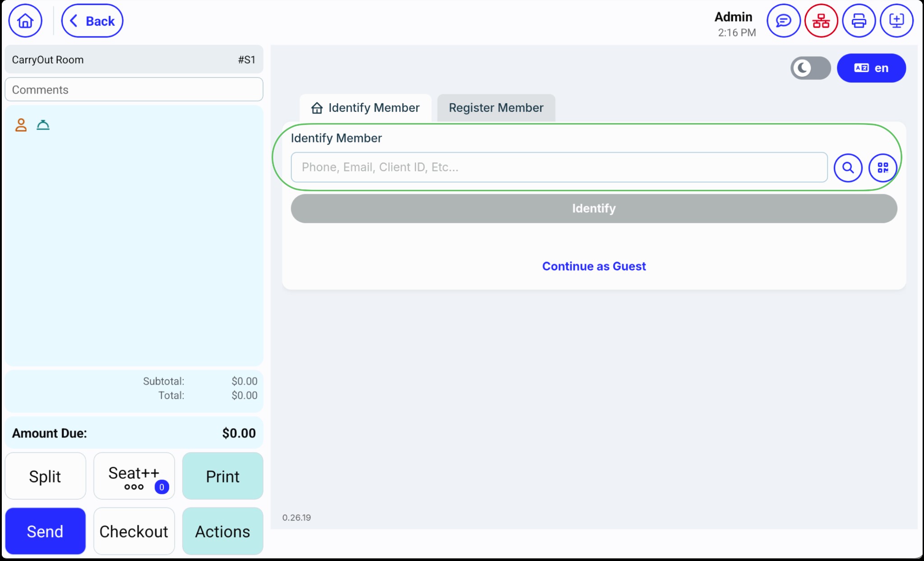Open Checkout
This screenshot has width=924, height=561.
tap(134, 531)
